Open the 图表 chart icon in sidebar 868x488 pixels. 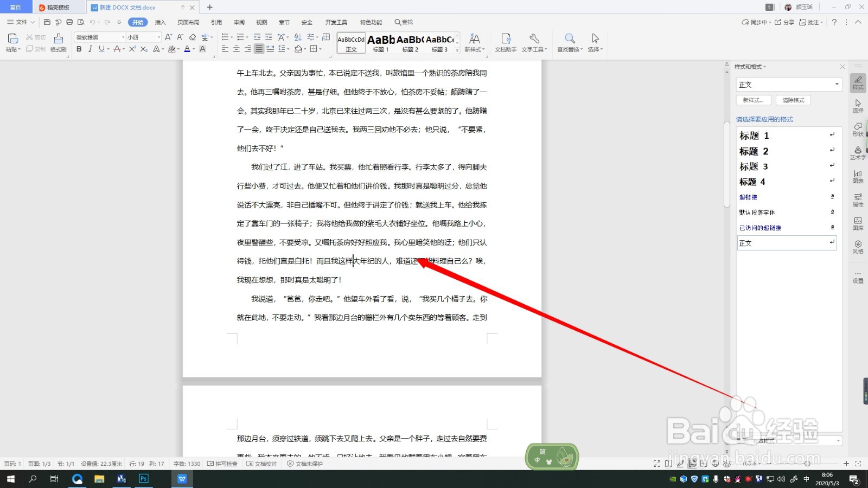coord(858,176)
